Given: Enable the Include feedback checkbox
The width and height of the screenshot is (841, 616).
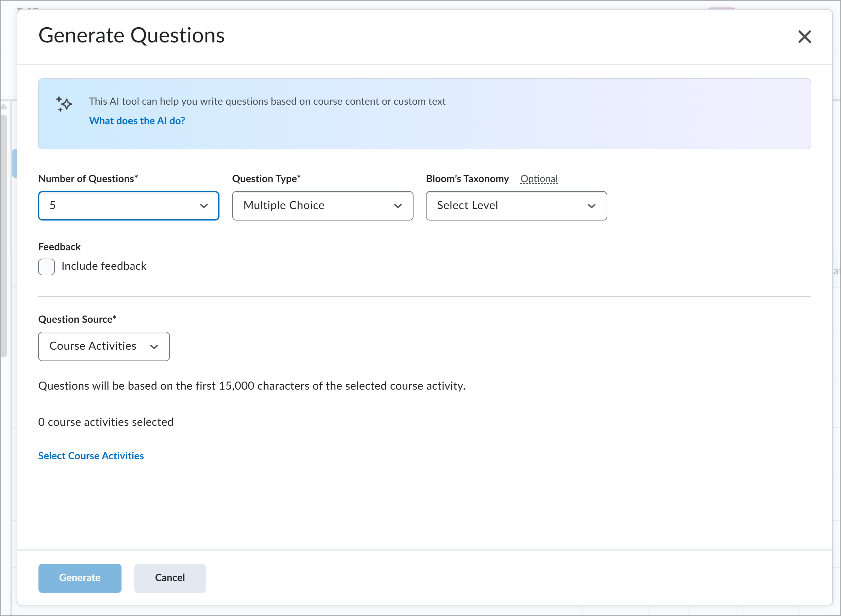Looking at the screenshot, I should coord(46,267).
